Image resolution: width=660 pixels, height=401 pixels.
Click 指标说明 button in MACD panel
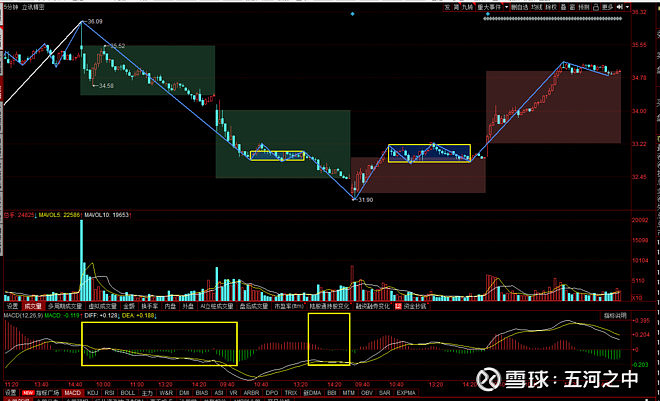point(615,316)
